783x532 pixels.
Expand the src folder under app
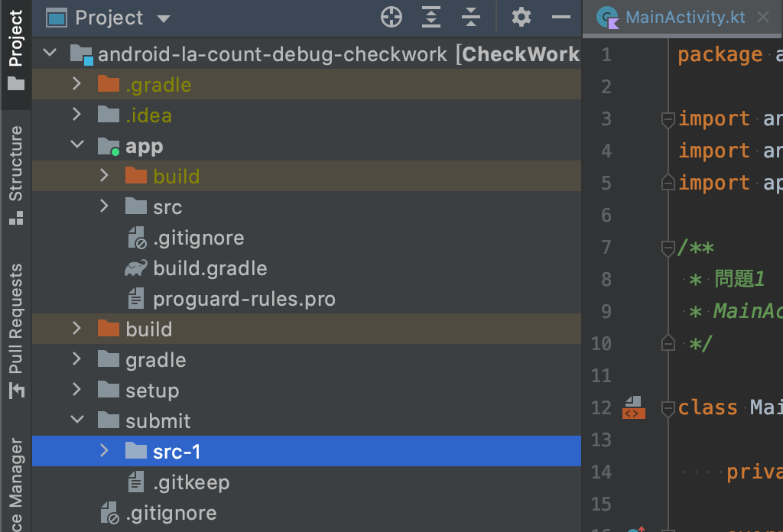coord(104,206)
